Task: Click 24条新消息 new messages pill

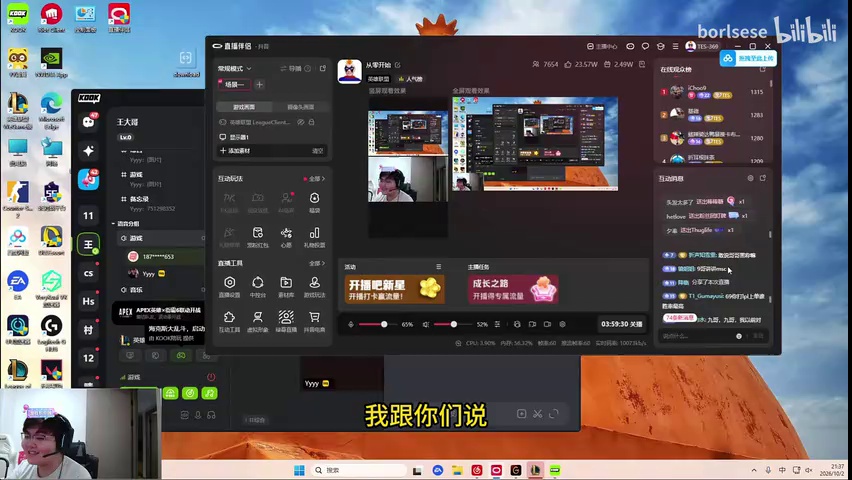Action: [x=679, y=317]
